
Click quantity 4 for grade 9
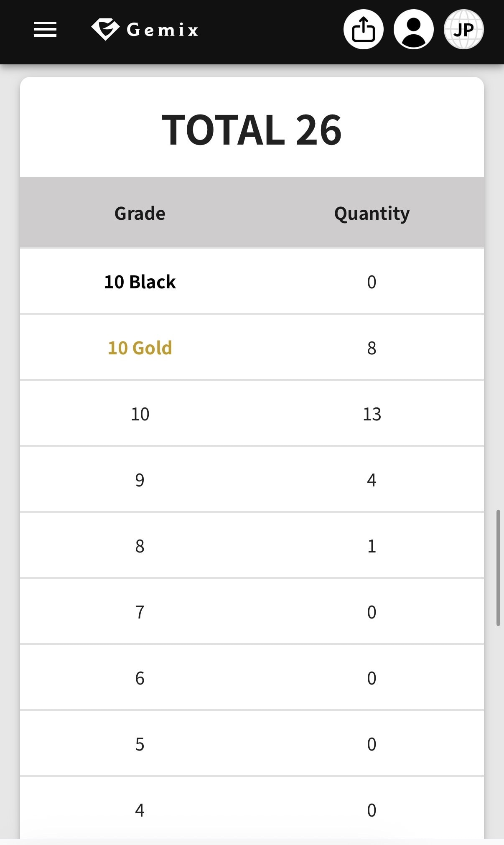(x=372, y=480)
